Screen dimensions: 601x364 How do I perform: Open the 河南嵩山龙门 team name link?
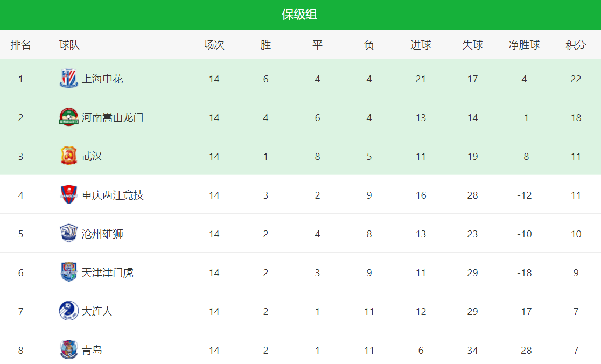click(113, 118)
